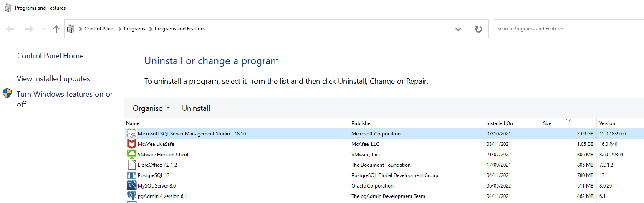Click the VMware Horizon Client icon
Image resolution: width=644 pixels, height=203 pixels.
click(131, 155)
